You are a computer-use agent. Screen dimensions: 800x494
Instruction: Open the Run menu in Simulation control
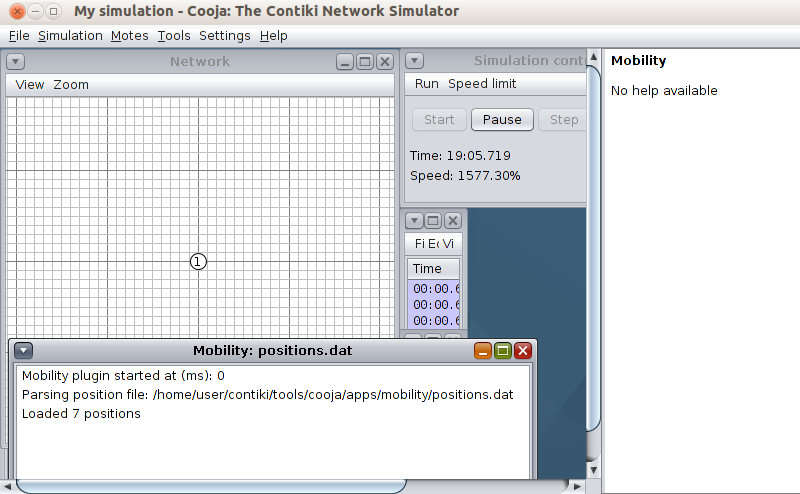coord(426,84)
